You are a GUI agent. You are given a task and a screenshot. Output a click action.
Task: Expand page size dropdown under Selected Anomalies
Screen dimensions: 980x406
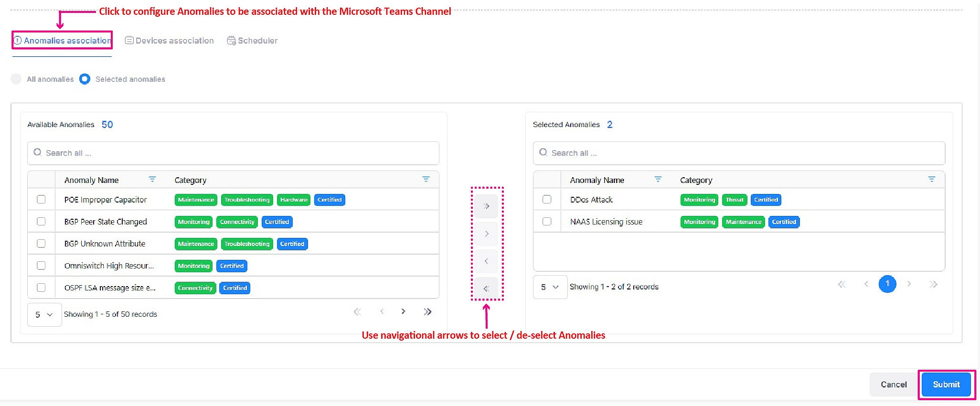pos(550,287)
